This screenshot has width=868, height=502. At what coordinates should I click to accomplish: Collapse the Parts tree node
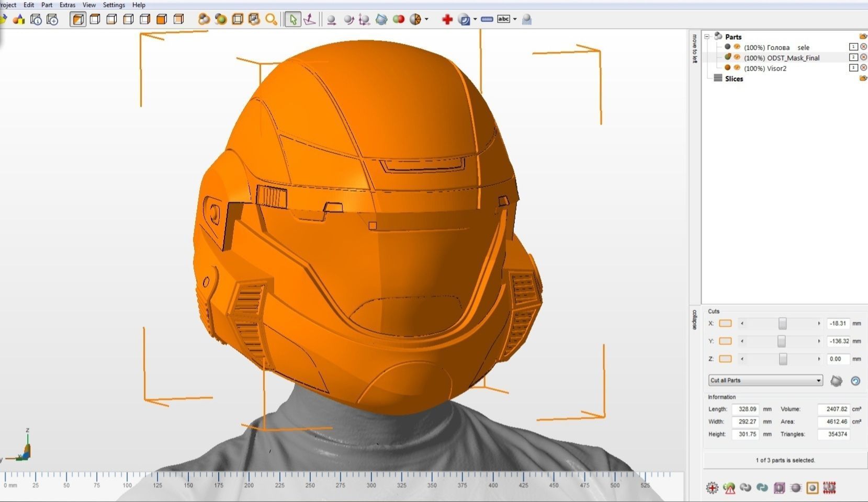point(707,37)
